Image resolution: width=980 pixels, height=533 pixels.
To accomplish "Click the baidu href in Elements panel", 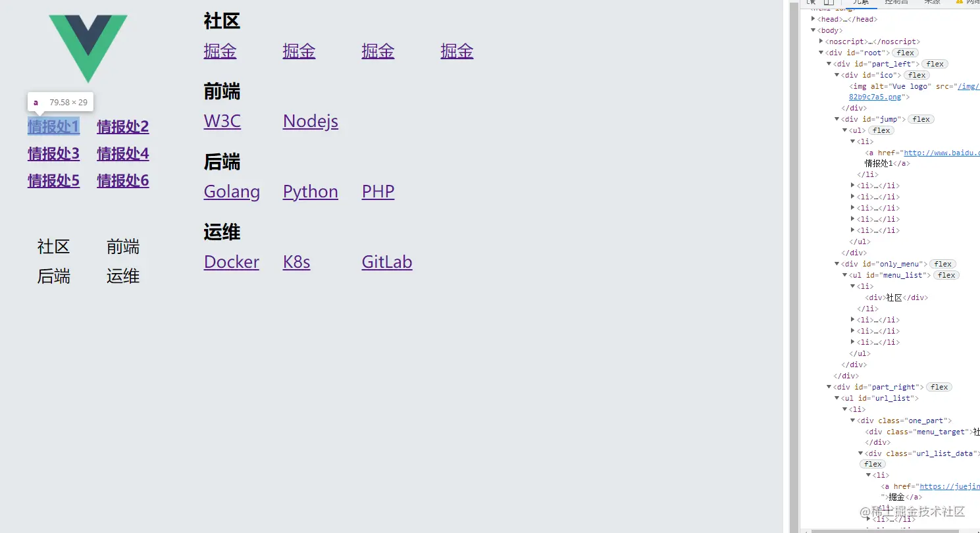I will click(942, 153).
